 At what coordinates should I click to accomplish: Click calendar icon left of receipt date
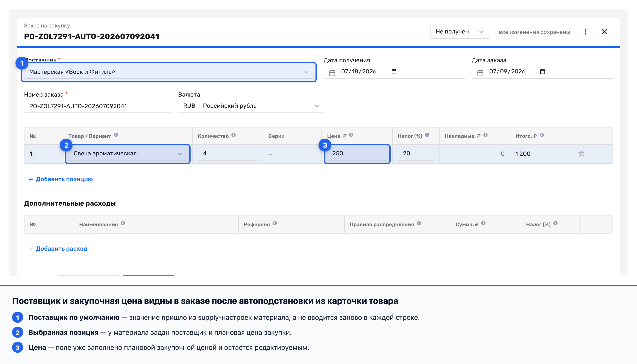pyautogui.click(x=332, y=73)
